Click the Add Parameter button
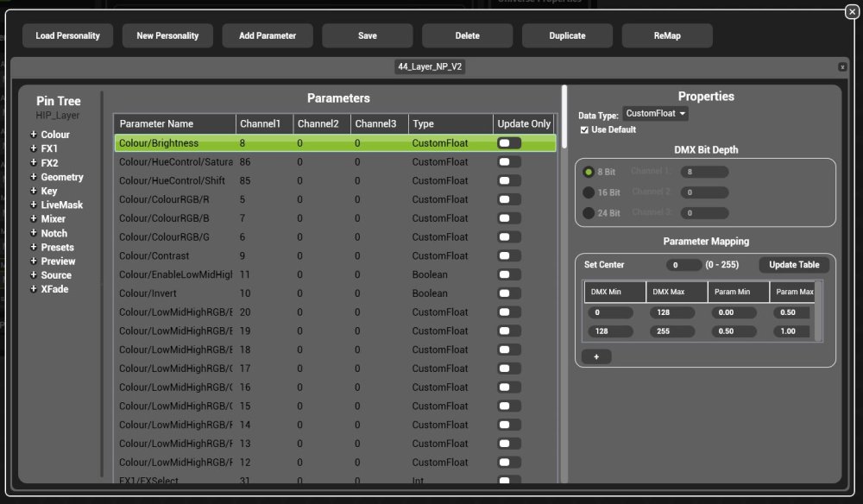Image resolution: width=863 pixels, height=504 pixels. coord(268,35)
